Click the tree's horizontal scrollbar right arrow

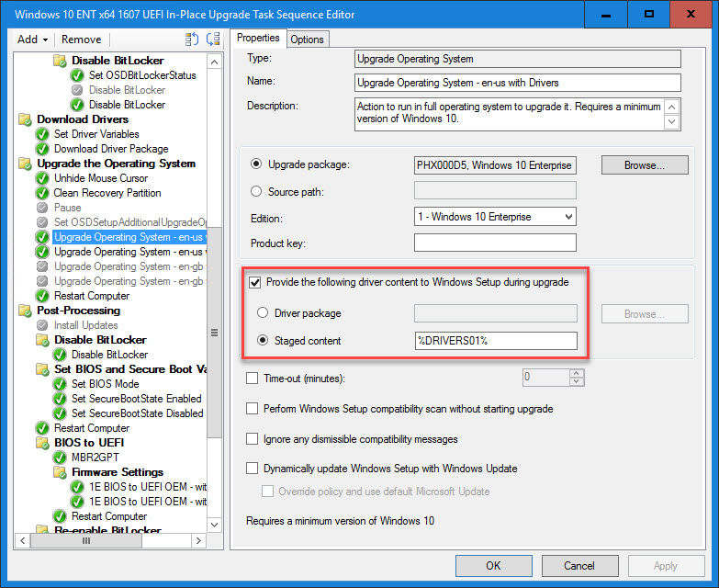tap(199, 541)
